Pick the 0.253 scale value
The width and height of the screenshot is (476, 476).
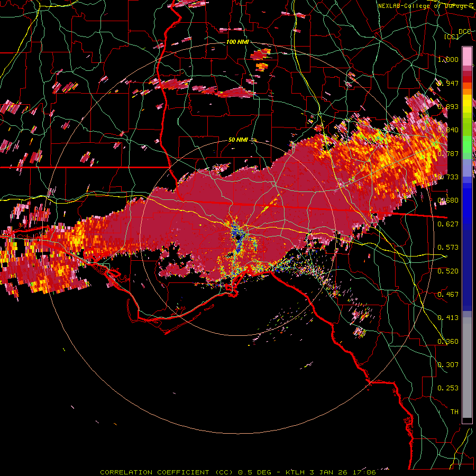(x=448, y=388)
